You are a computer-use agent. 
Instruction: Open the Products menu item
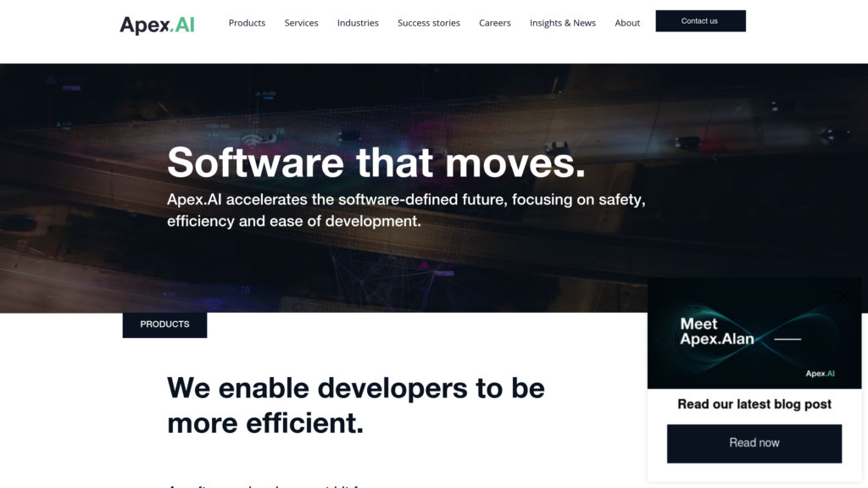[247, 23]
